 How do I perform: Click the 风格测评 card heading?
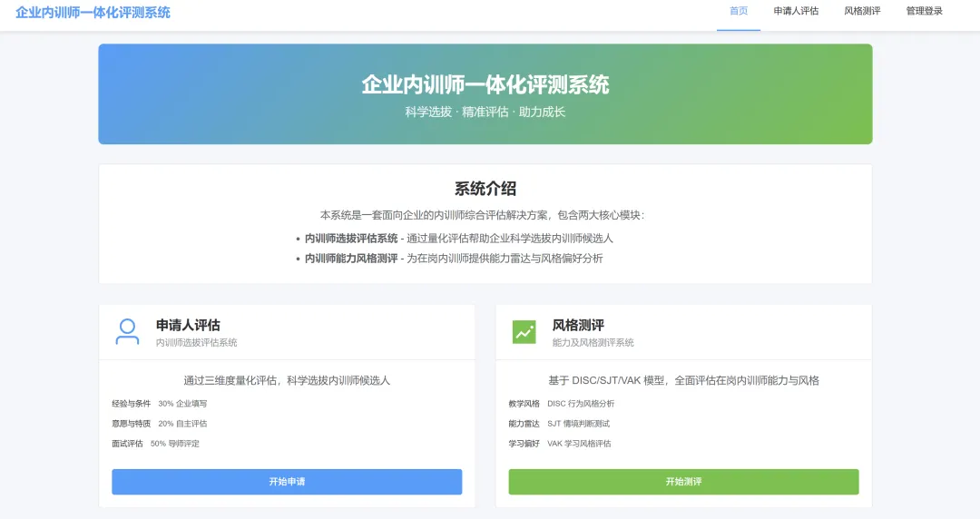point(578,325)
